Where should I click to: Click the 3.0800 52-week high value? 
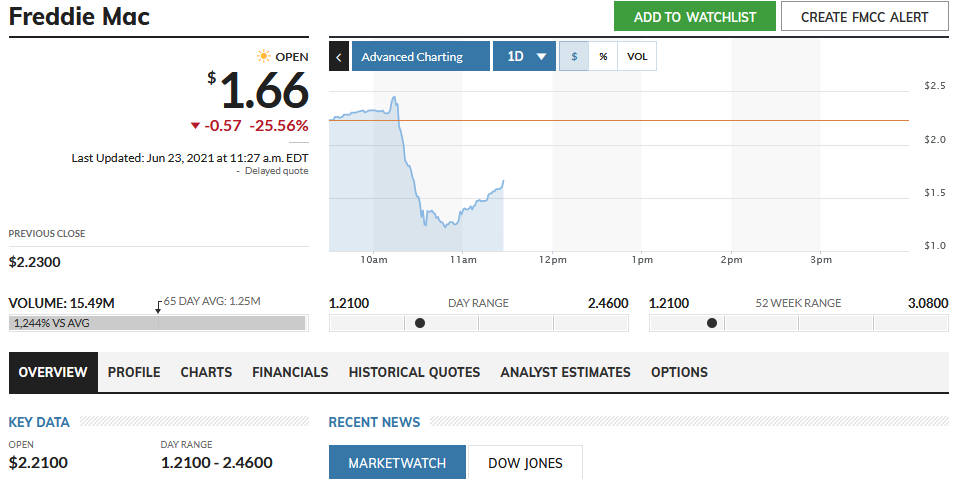pos(928,303)
